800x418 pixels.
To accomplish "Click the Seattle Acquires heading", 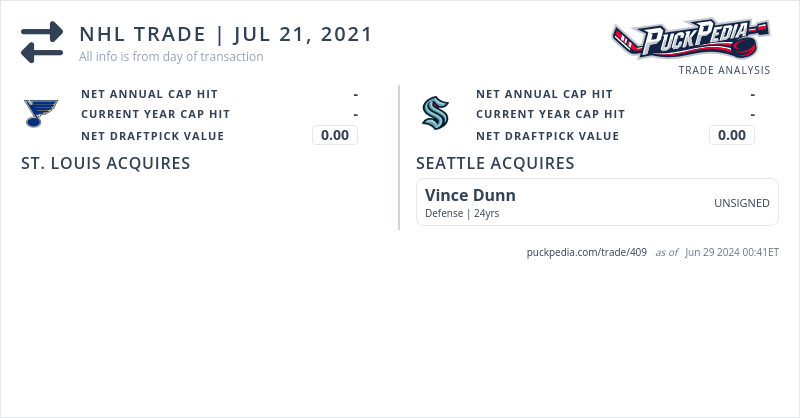I will [x=495, y=163].
